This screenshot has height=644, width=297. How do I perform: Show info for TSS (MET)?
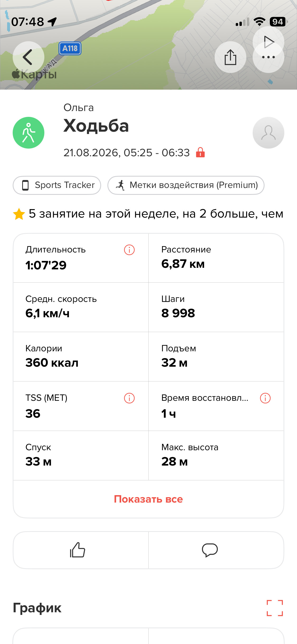pos(129,398)
